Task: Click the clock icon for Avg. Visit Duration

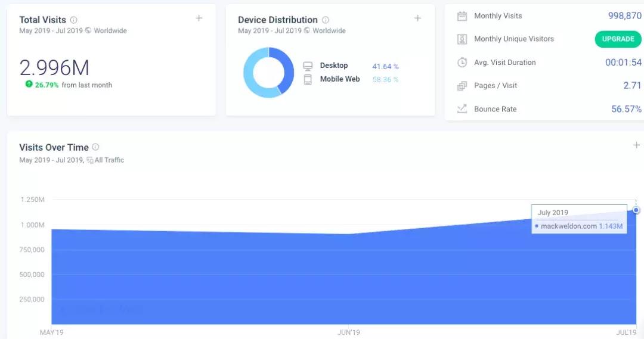Action: [x=462, y=63]
